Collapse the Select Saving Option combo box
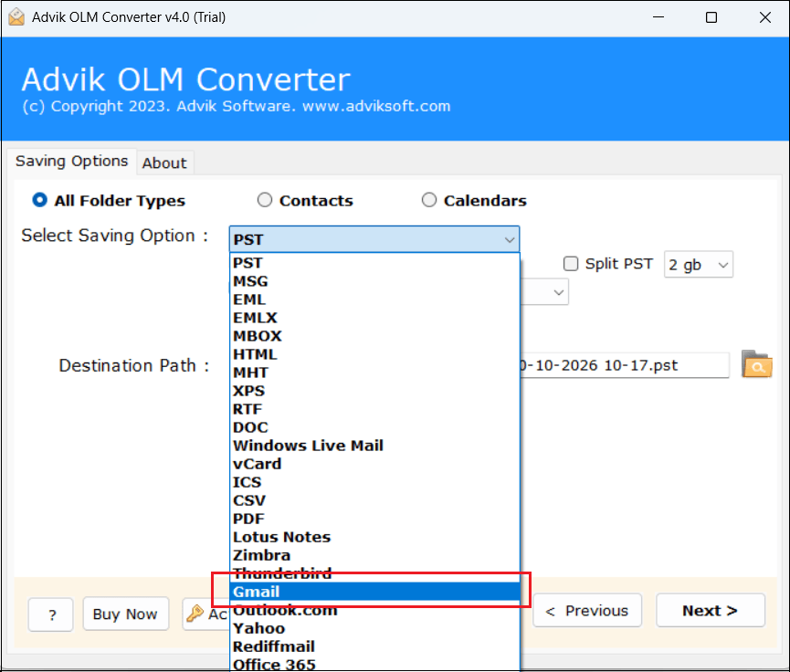Image resolution: width=790 pixels, height=672 pixels. point(374,239)
